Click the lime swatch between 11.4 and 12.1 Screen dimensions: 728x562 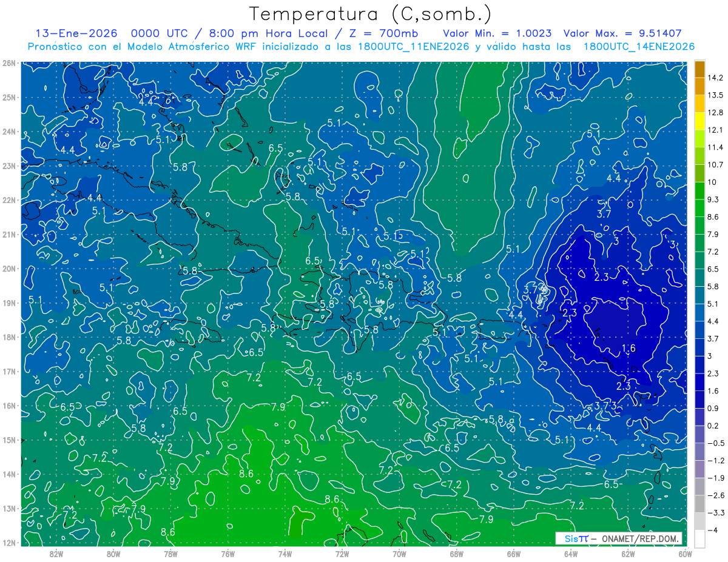point(699,138)
